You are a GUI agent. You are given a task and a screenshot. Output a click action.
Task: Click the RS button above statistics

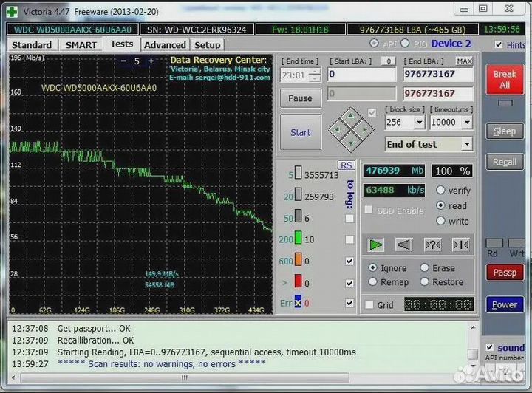tap(346, 165)
